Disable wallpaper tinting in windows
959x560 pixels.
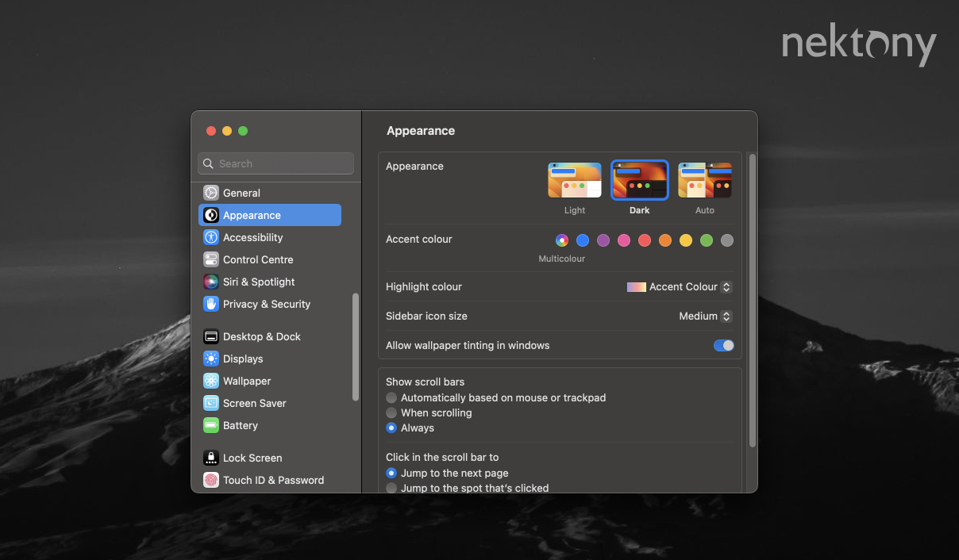tap(723, 345)
